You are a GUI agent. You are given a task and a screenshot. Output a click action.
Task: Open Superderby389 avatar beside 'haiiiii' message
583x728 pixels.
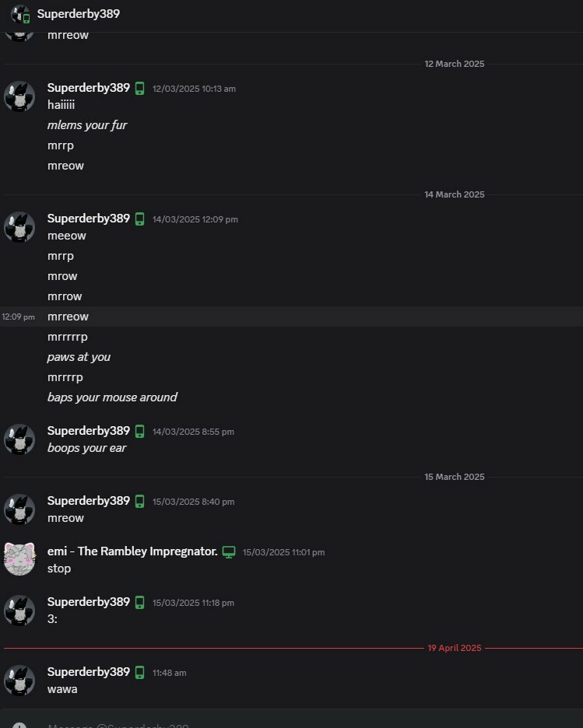(x=19, y=96)
